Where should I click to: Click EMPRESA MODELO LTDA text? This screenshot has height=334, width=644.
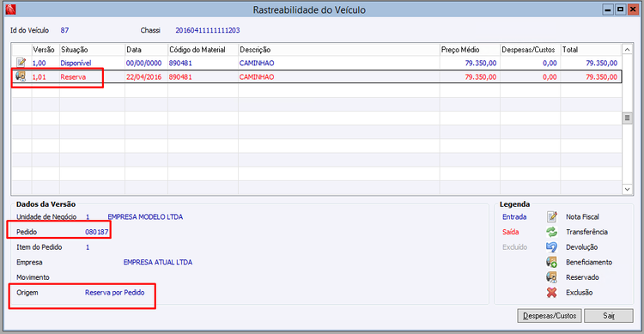pos(145,216)
